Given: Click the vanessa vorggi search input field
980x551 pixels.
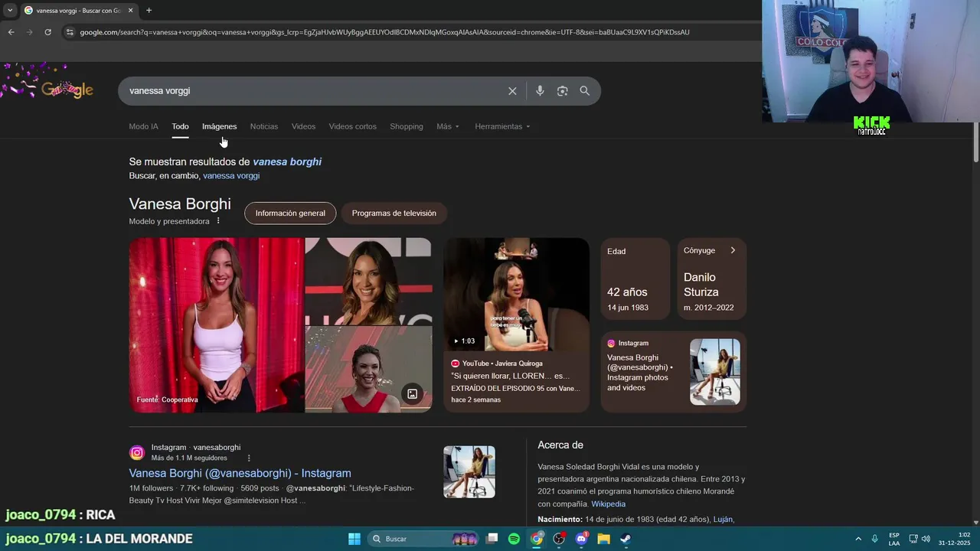Looking at the screenshot, I should point(314,91).
